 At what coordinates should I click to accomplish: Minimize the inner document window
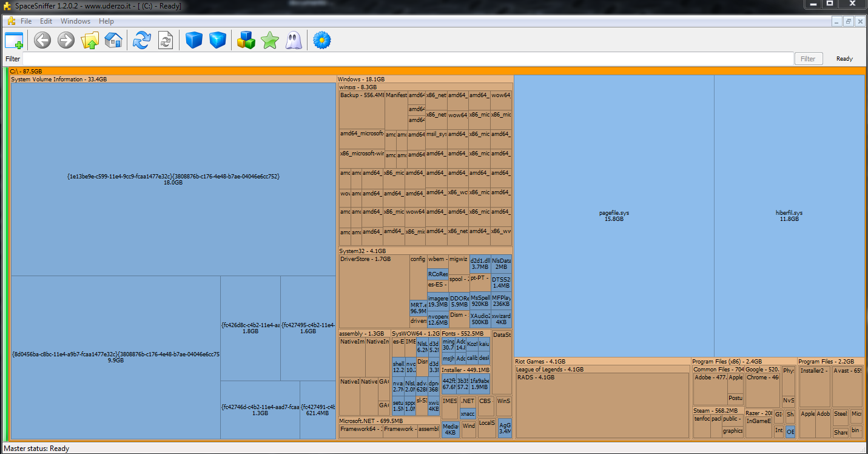tap(837, 21)
